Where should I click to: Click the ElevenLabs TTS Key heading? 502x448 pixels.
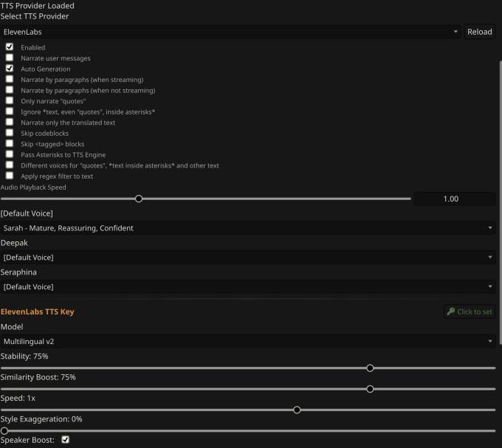37,311
